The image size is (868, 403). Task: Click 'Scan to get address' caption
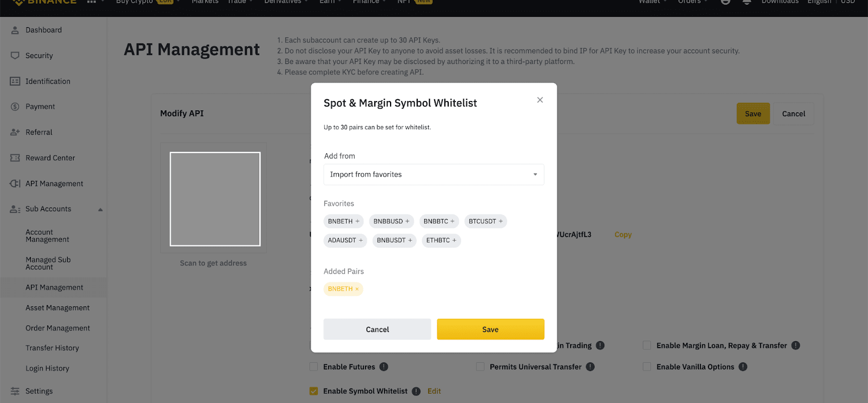213,263
